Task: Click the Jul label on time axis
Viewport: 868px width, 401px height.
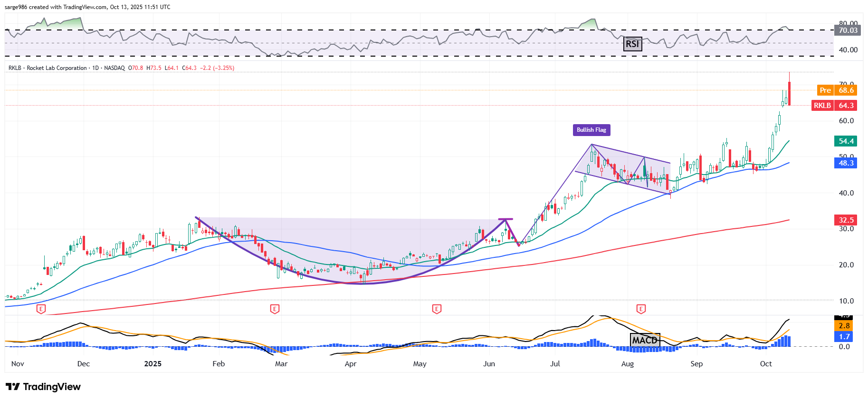Action: pos(554,364)
